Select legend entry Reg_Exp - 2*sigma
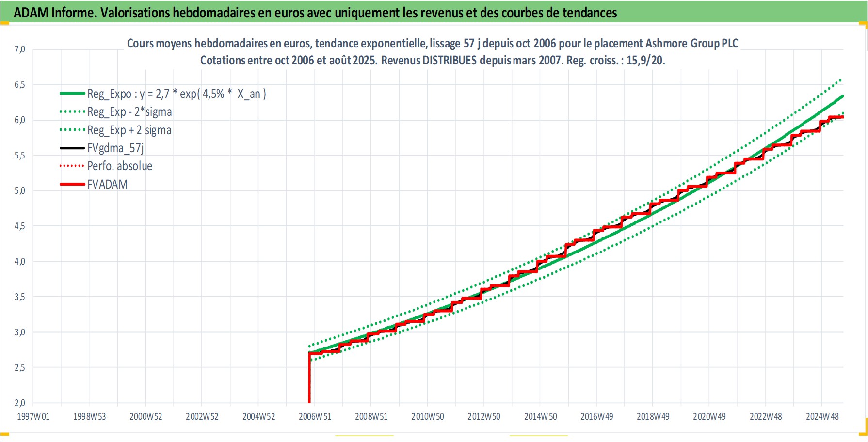The width and height of the screenshot is (868, 442). 129,111
